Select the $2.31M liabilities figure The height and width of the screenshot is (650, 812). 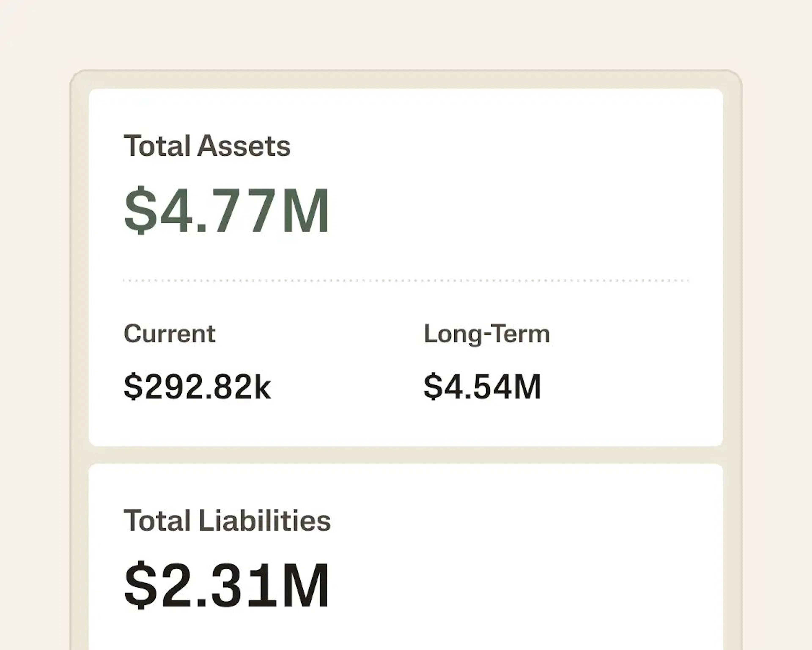[227, 584]
